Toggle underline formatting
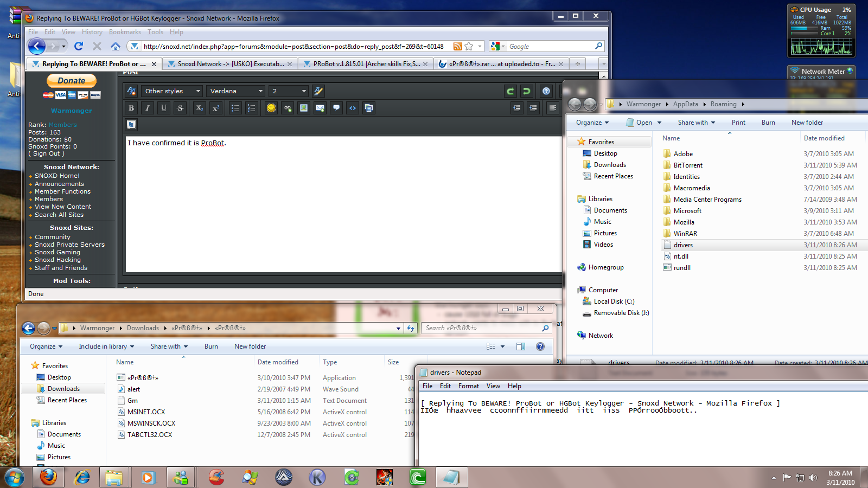868x488 pixels. point(164,108)
